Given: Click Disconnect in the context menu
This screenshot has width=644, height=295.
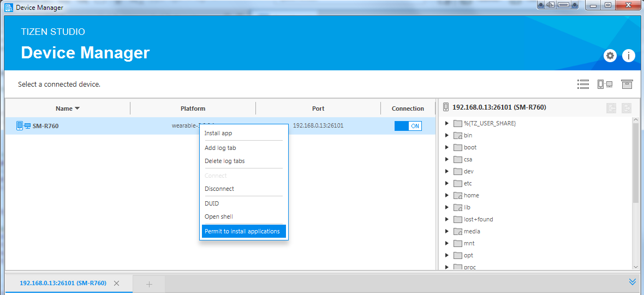Looking at the screenshot, I should pos(219,189).
